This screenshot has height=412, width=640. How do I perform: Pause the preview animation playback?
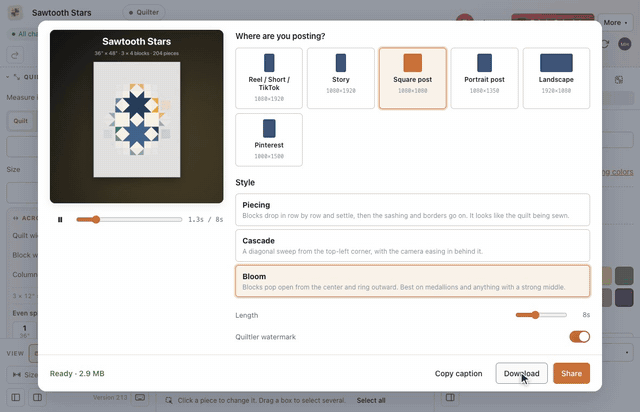pyautogui.click(x=60, y=220)
